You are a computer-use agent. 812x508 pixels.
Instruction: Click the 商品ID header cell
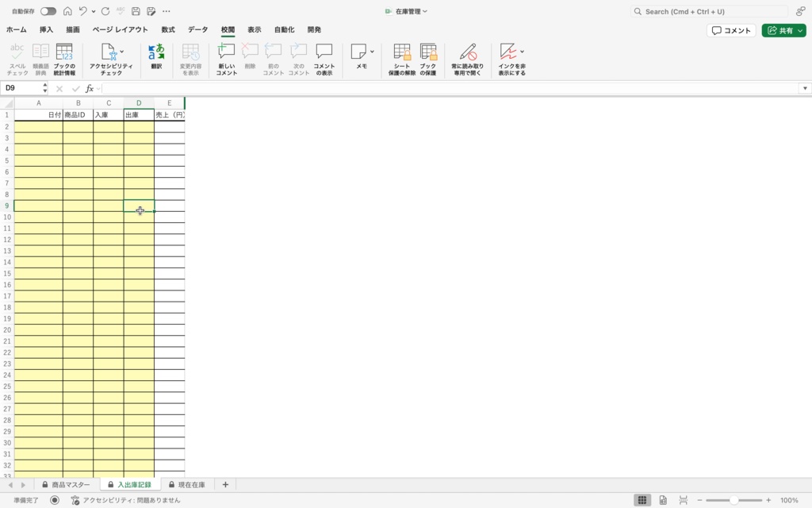(79, 114)
